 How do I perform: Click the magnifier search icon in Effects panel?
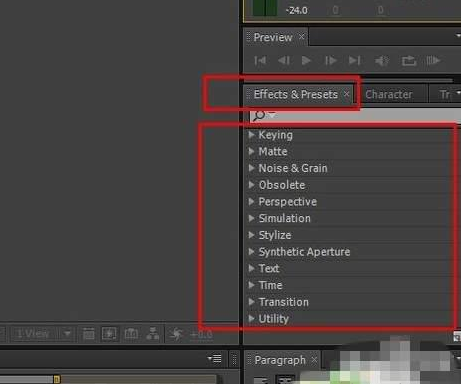(260, 115)
